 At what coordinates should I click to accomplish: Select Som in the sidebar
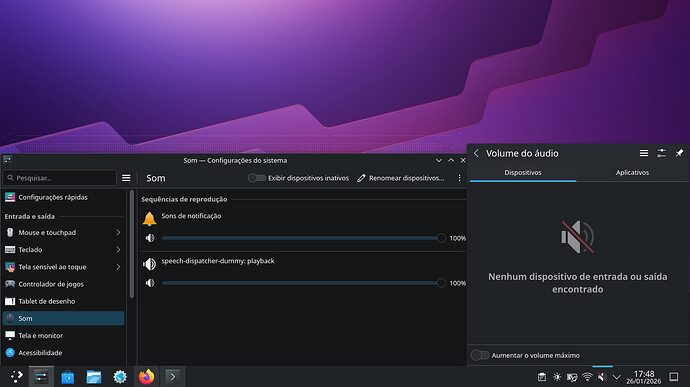(63, 318)
